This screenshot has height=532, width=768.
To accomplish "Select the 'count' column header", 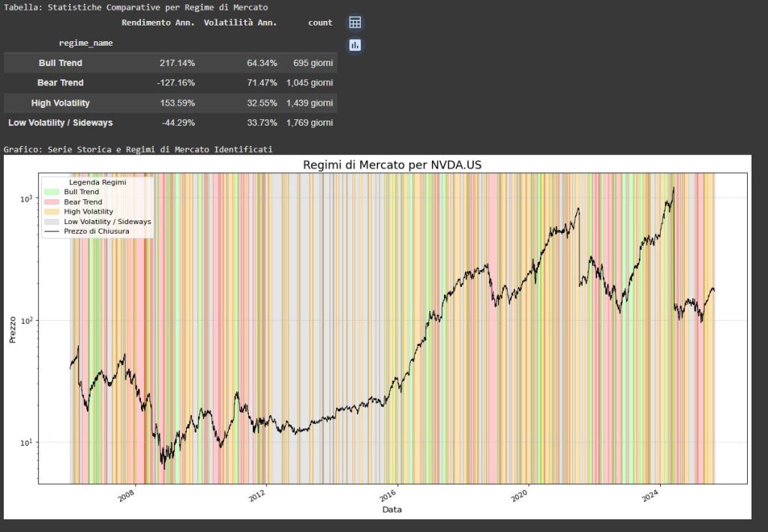I will (320, 22).
